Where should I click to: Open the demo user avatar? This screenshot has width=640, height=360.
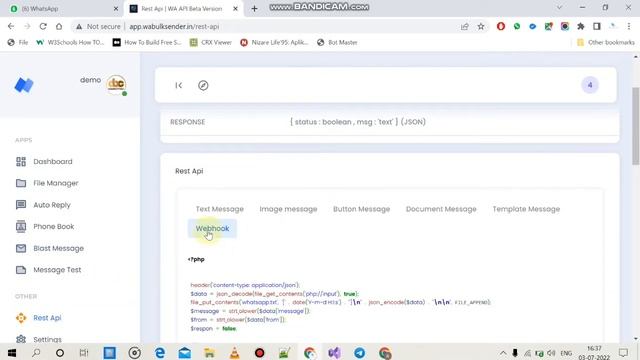pos(116,84)
